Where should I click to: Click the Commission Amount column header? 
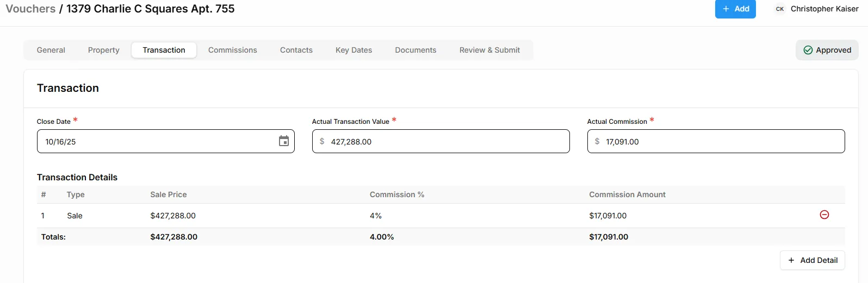(x=627, y=194)
